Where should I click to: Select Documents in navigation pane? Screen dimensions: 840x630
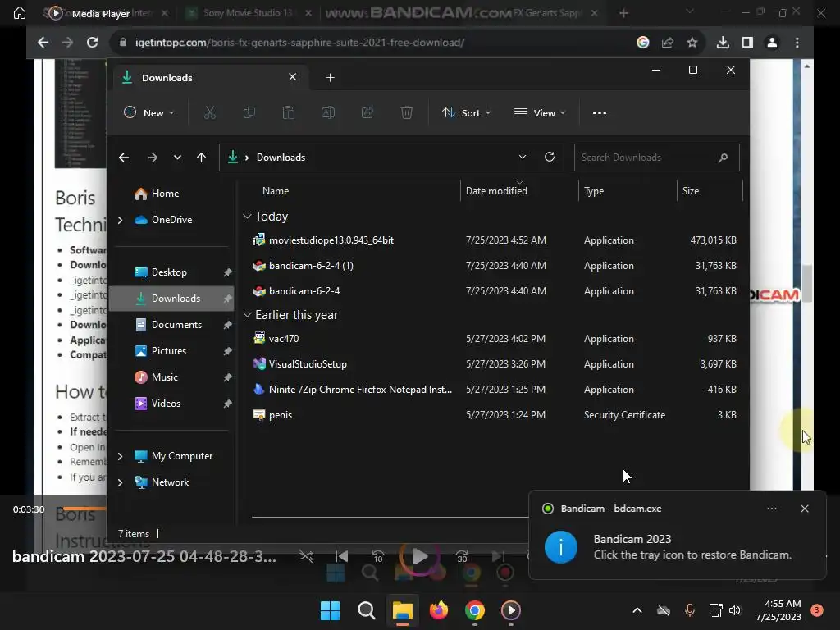(x=171, y=325)
